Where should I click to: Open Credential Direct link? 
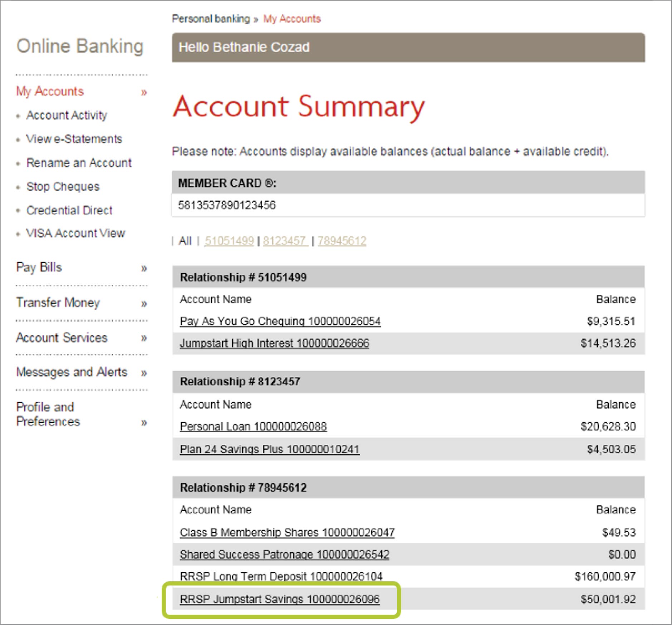click(69, 210)
